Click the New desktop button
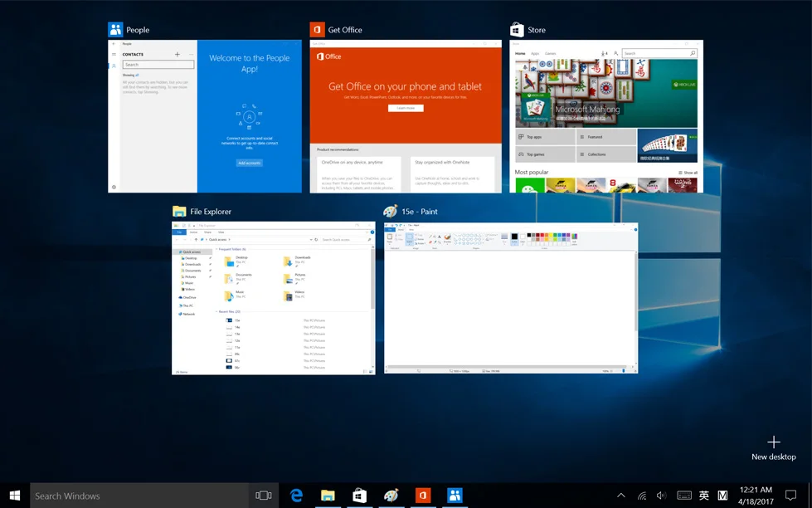 tap(773, 447)
